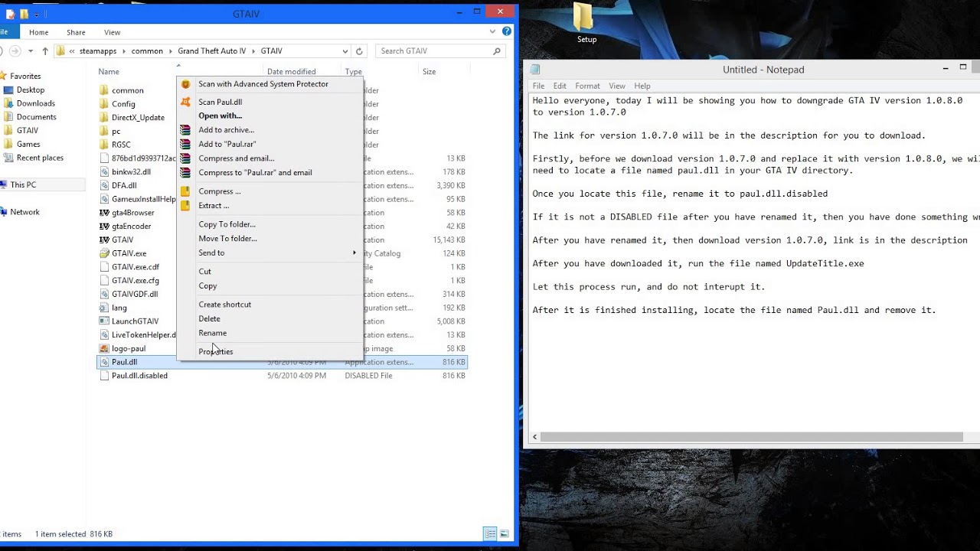This screenshot has height=551, width=980.
Task: Open Notepad Help menu
Action: 642,86
